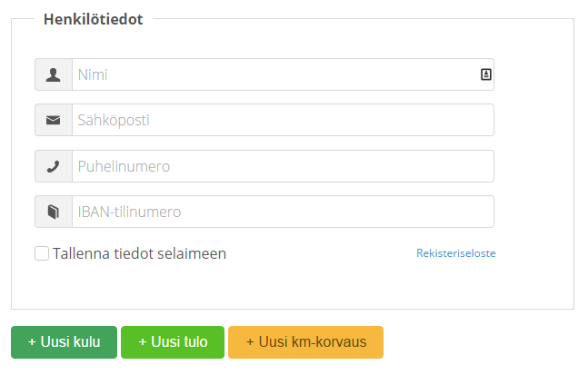Image resolution: width=588 pixels, height=385 pixels.
Task: Click the book icon beside IBAN-tilinumero
Action: point(54,212)
